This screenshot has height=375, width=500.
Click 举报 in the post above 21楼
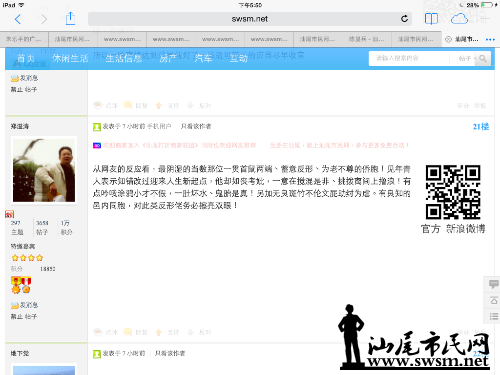(x=480, y=106)
